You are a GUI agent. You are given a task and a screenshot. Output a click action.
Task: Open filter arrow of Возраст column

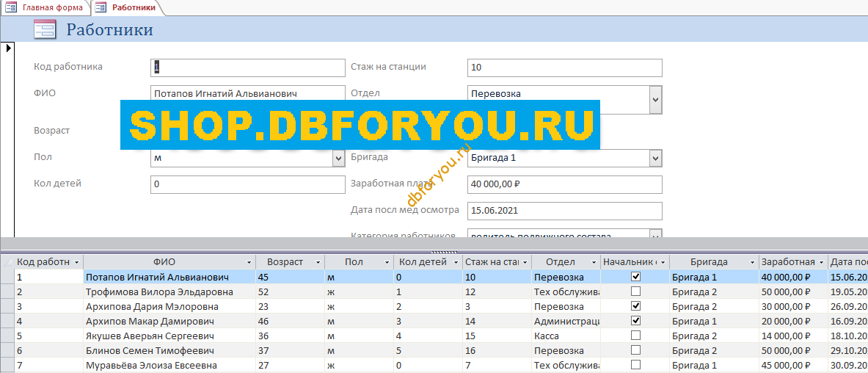[x=318, y=263]
